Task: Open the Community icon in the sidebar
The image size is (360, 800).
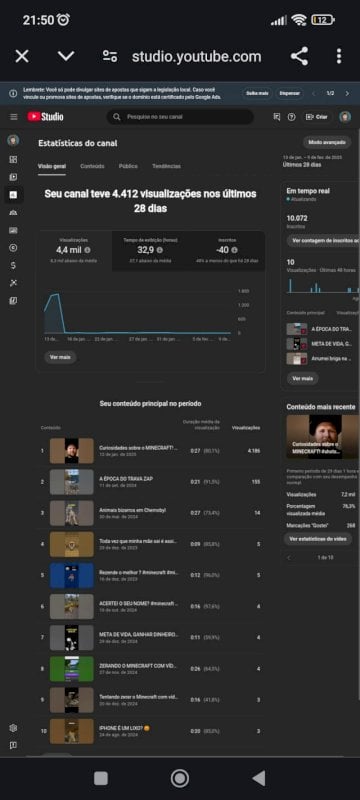Action: coord(13,212)
